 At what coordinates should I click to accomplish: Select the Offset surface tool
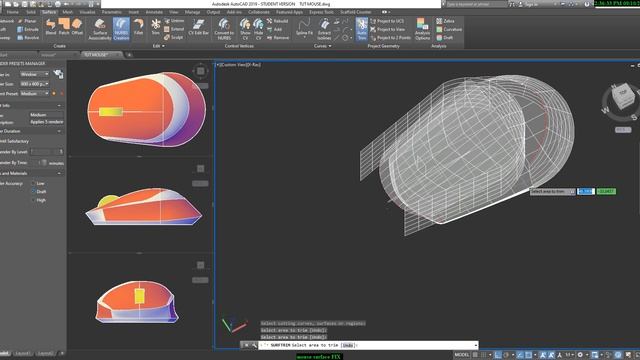tap(77, 27)
